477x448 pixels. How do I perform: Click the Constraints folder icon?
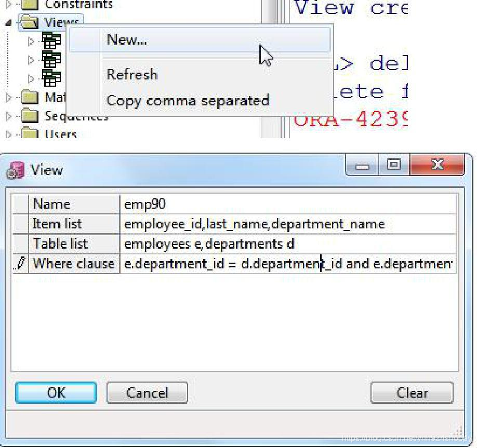click(30, 4)
